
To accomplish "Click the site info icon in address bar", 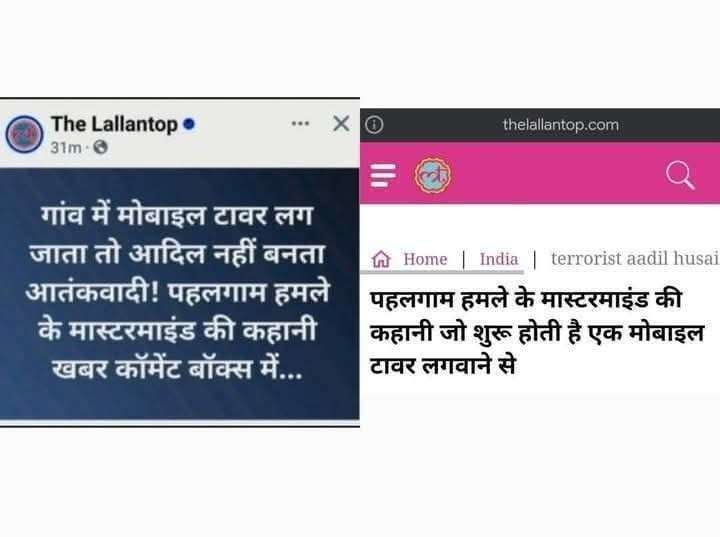I will 374,124.
